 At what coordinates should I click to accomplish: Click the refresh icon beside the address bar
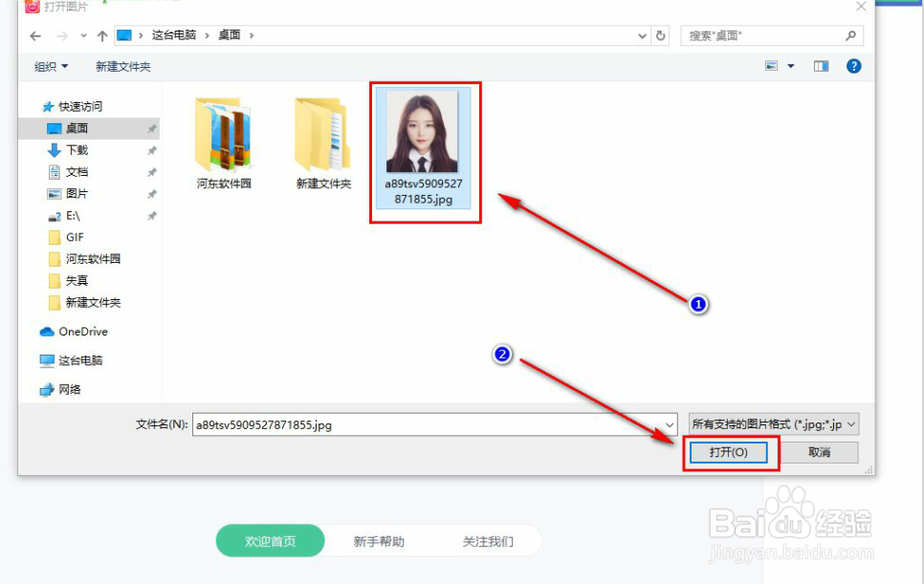coord(662,34)
